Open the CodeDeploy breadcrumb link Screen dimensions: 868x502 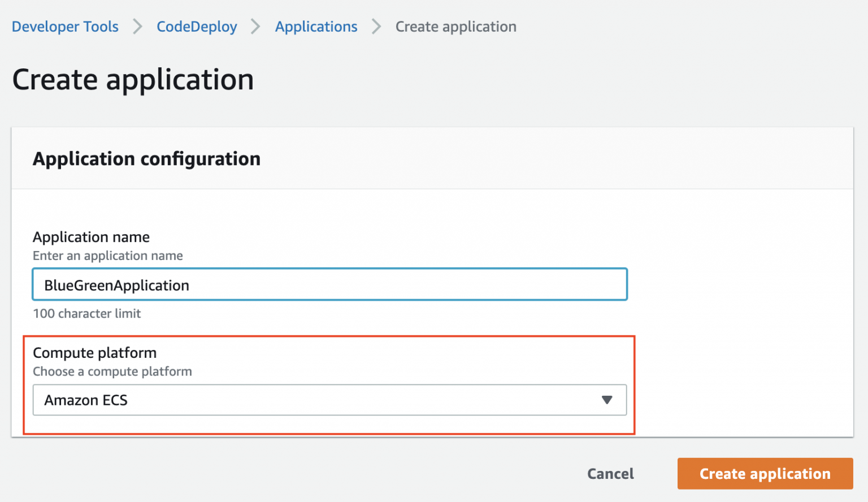pyautogui.click(x=197, y=26)
